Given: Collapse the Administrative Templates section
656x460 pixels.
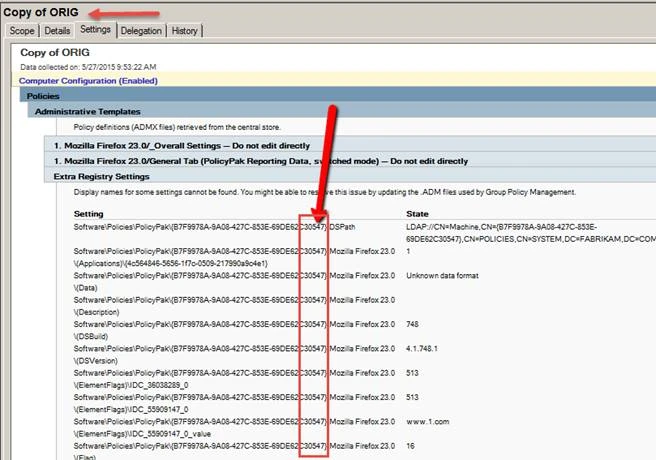Looking at the screenshot, I should point(88,111).
